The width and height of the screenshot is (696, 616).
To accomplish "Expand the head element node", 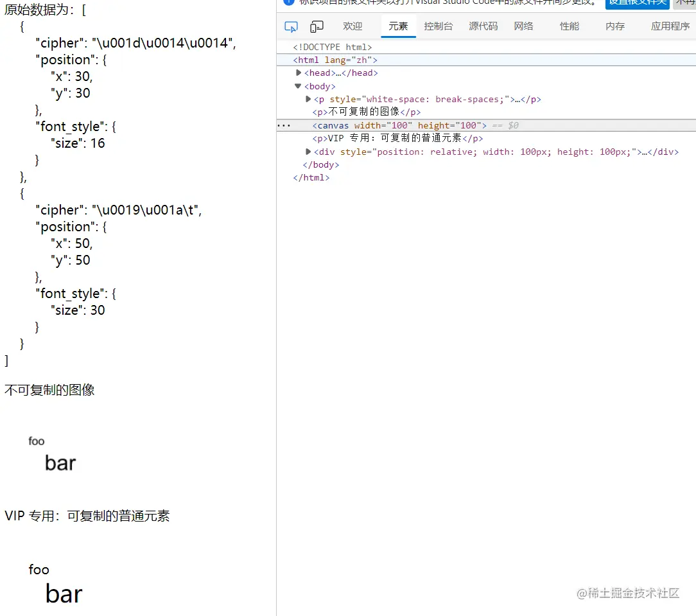I will (x=299, y=73).
